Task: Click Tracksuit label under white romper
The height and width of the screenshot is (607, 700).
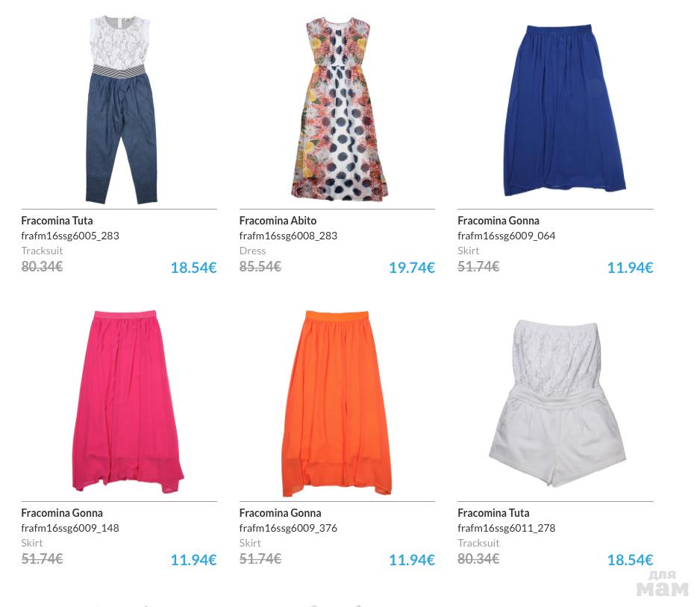Action: (478, 543)
